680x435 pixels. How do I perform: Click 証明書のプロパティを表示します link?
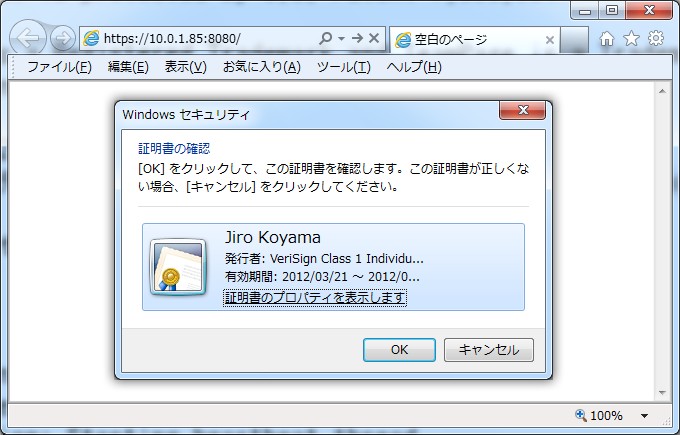point(315,298)
